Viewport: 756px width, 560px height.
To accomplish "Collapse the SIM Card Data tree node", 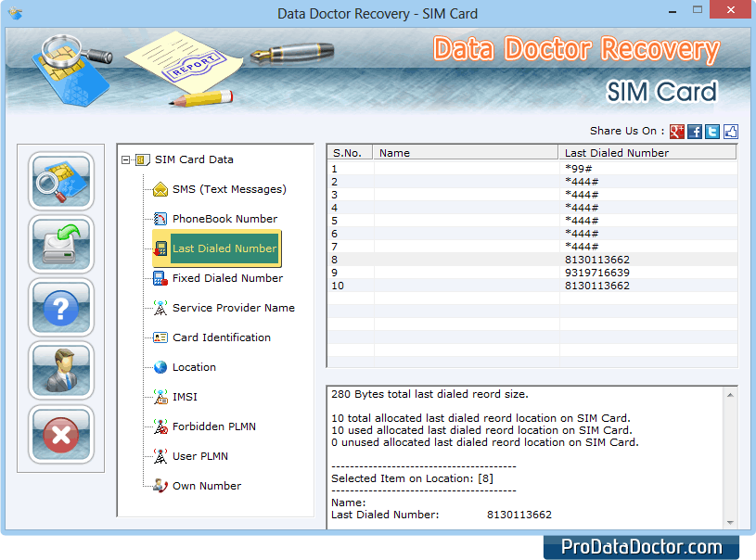I will [126, 159].
